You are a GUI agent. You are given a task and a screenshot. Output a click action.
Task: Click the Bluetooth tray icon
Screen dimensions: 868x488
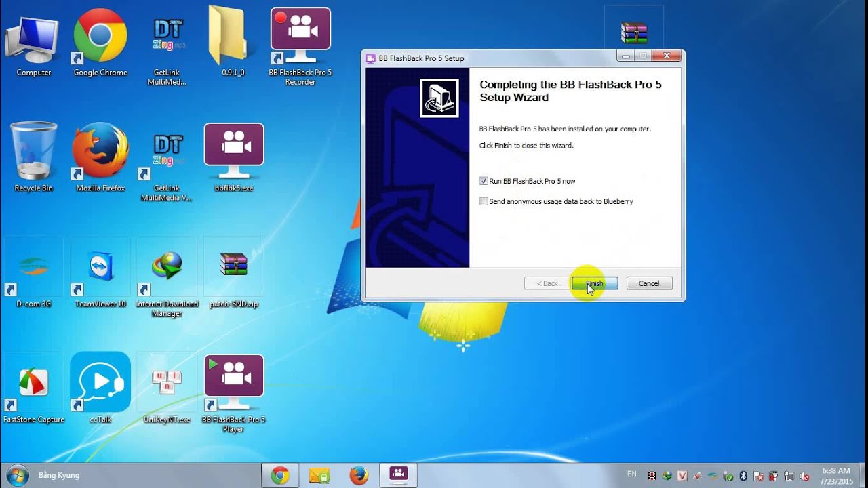pyautogui.click(x=743, y=476)
